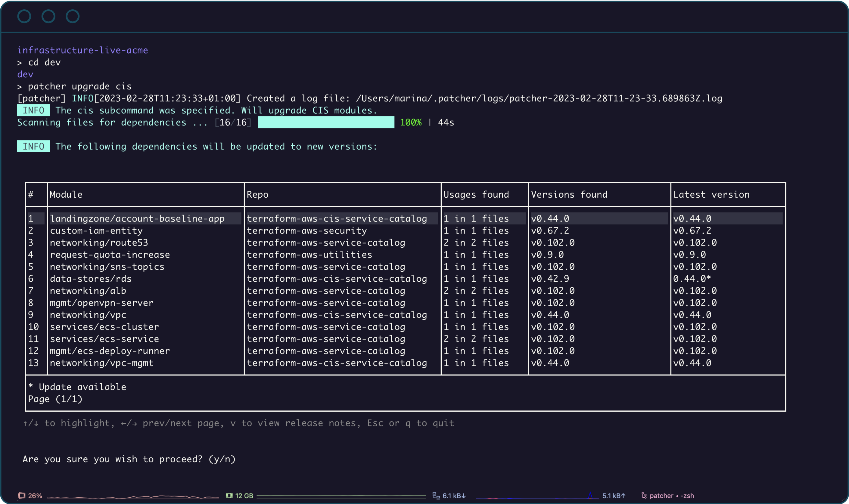Click the memory 12 GB icon
This screenshot has height=504, width=849.
click(x=229, y=496)
